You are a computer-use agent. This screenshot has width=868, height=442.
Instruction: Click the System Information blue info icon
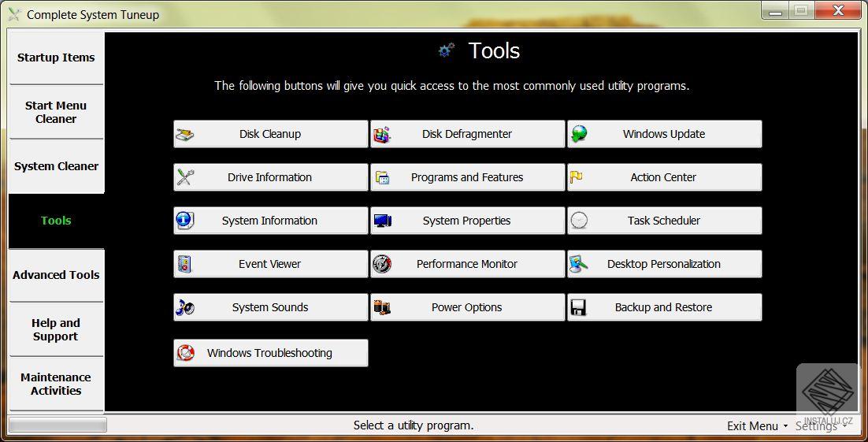(x=184, y=221)
